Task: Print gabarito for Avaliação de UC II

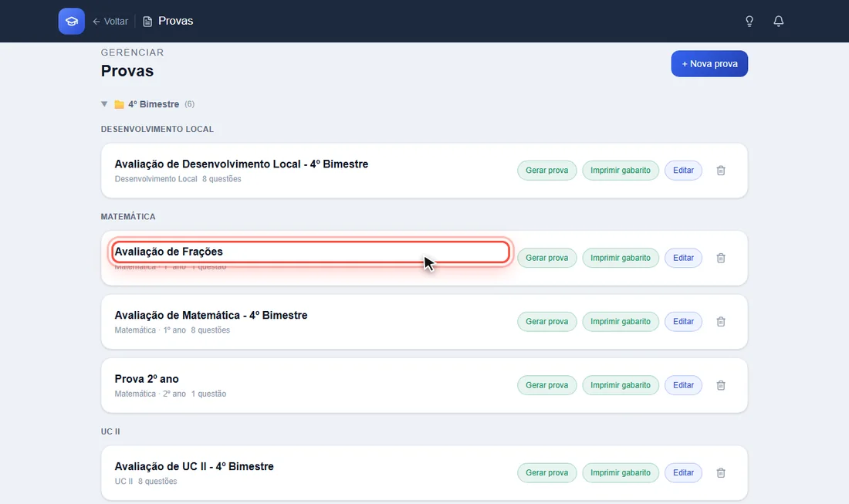Action: point(621,472)
